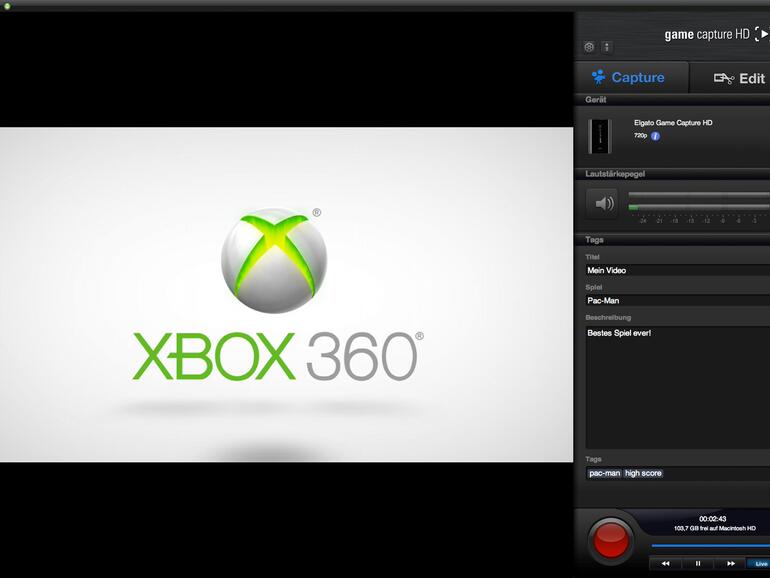Click the green audio level meter

[x=699, y=207]
